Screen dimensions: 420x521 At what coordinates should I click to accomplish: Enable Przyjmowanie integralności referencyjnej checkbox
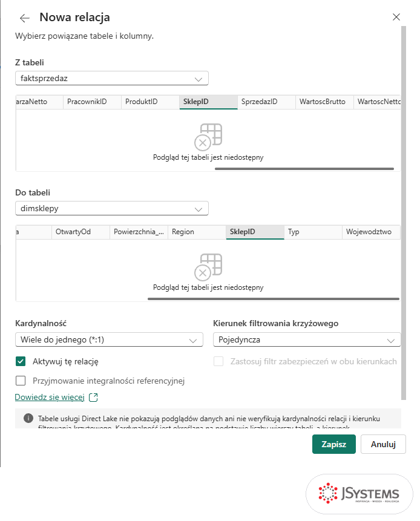point(21,381)
